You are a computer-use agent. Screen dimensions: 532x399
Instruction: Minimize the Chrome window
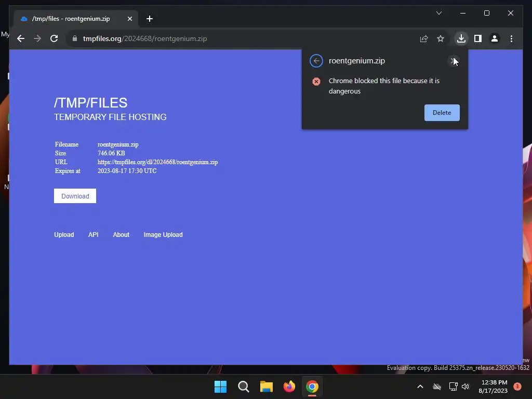click(463, 13)
